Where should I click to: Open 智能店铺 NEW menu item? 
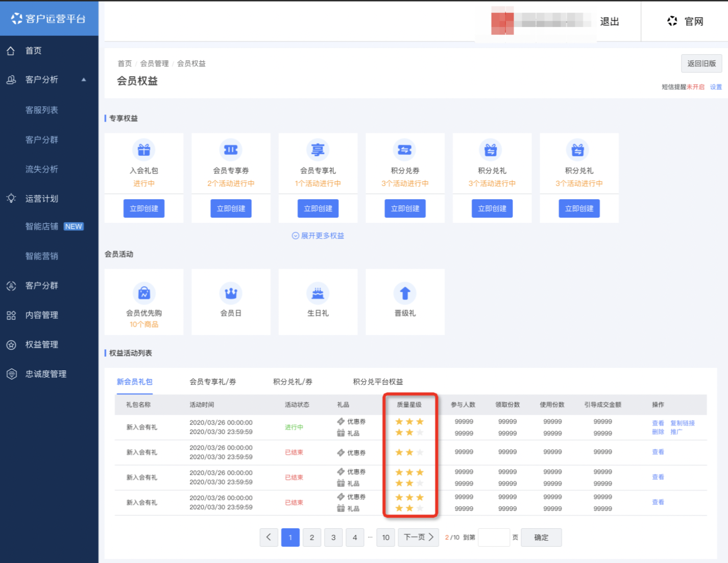pos(54,226)
